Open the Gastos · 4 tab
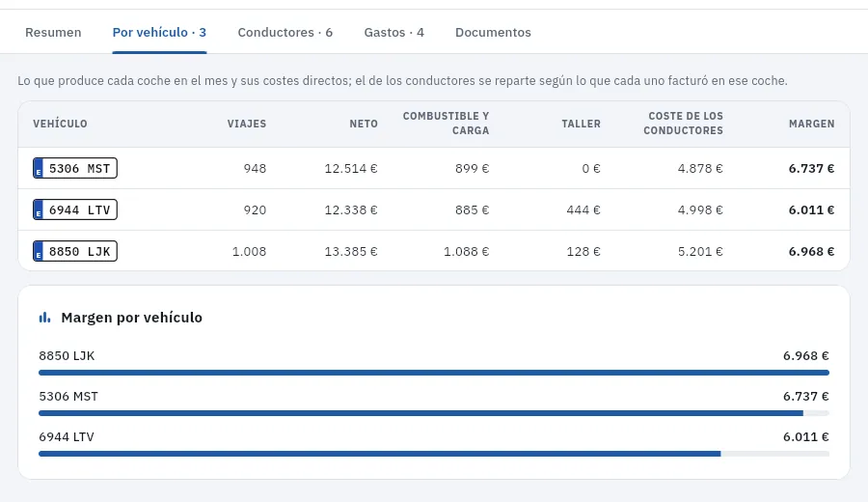 tap(394, 32)
